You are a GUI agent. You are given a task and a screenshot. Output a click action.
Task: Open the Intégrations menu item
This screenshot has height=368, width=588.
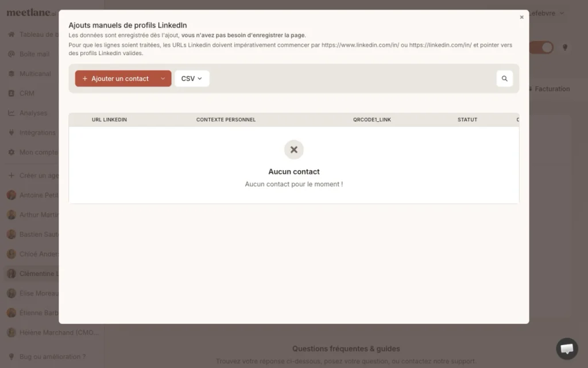pos(37,133)
